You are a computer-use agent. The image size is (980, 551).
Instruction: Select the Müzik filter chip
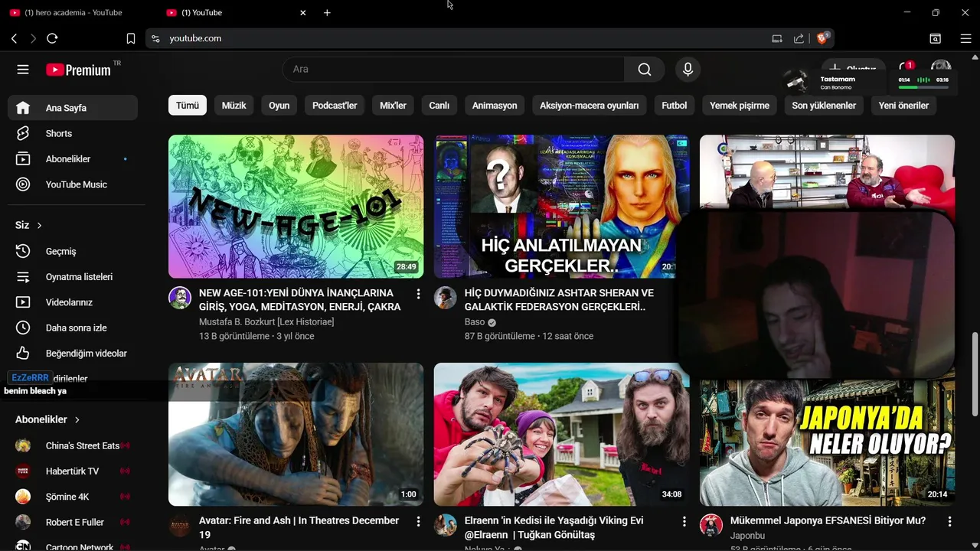(234, 106)
